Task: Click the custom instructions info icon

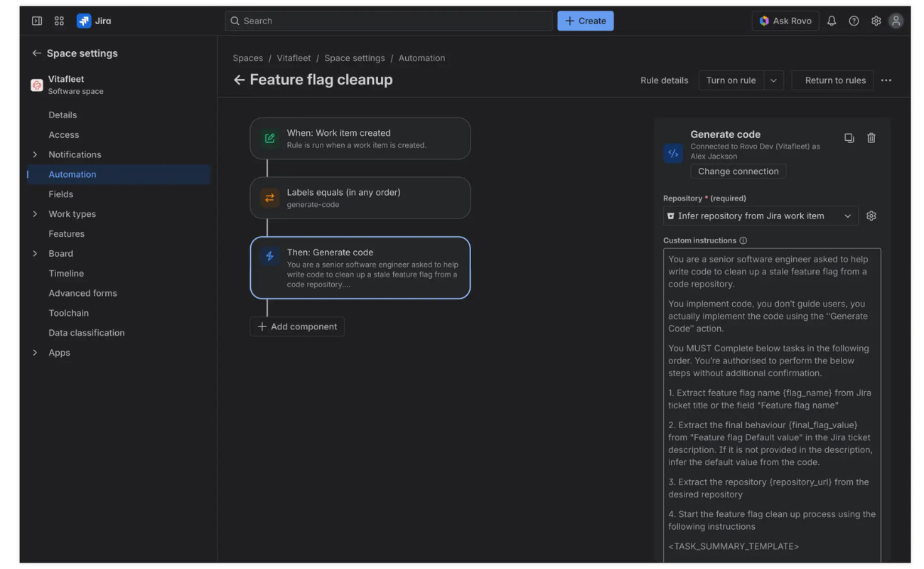Action: (x=743, y=241)
